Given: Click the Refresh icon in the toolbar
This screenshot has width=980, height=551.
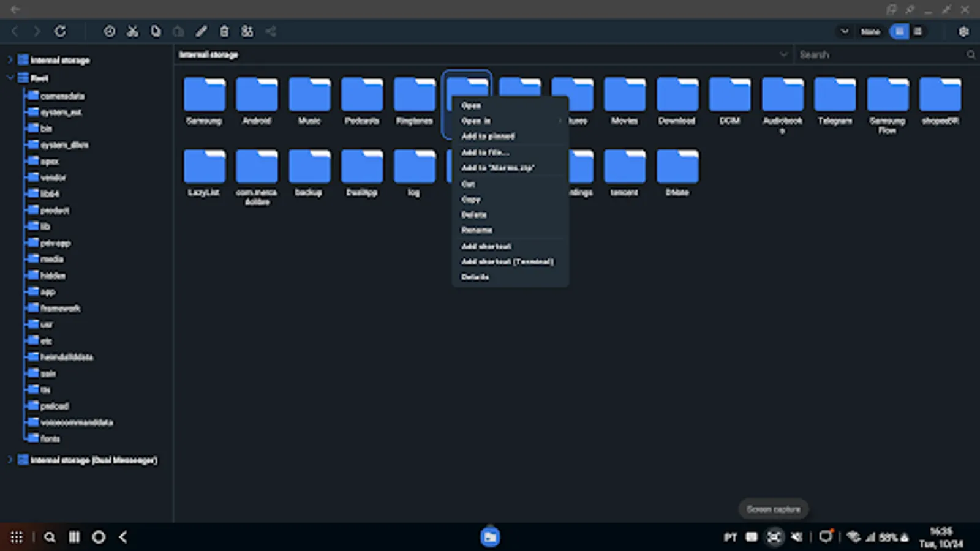Looking at the screenshot, I should click(61, 31).
